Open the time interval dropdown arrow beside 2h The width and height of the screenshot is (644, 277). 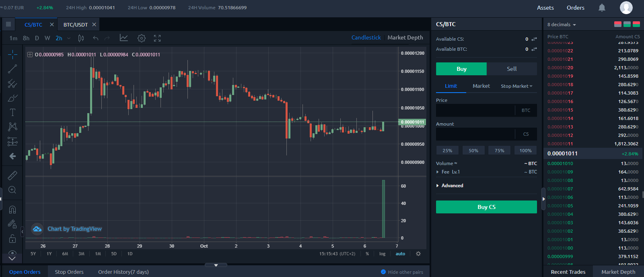point(69,38)
